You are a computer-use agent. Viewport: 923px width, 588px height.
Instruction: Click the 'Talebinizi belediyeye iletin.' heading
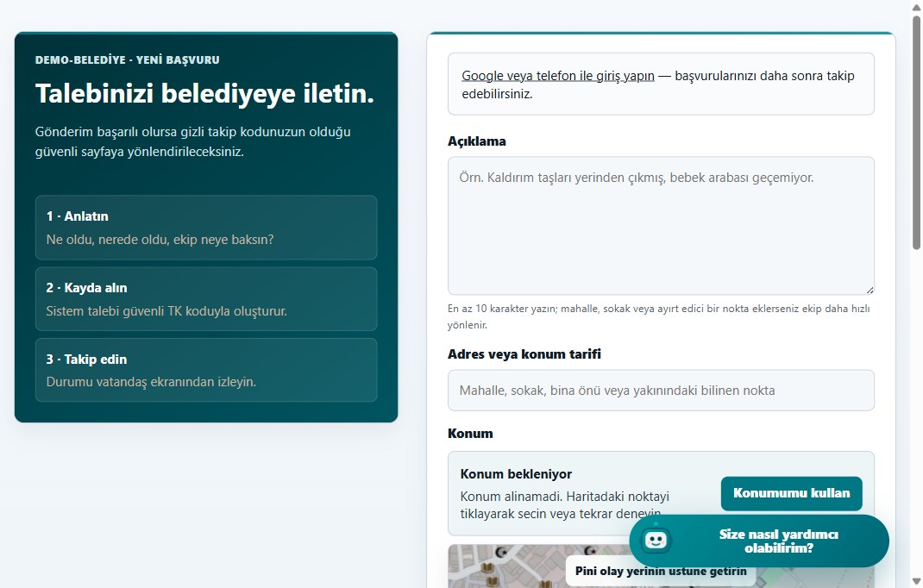coord(204,94)
